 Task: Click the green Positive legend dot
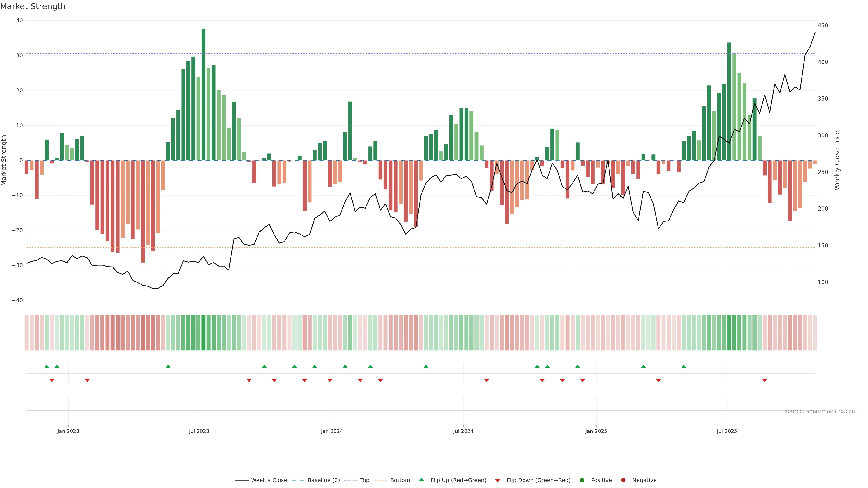[582, 480]
